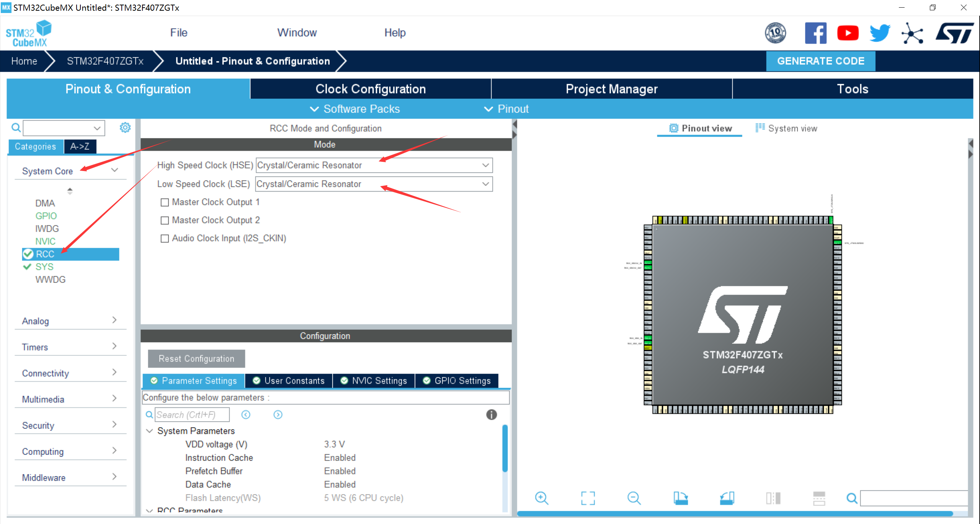Open the ST 10-year anniversary badge icon
This screenshot has height=524, width=980.
click(x=775, y=33)
